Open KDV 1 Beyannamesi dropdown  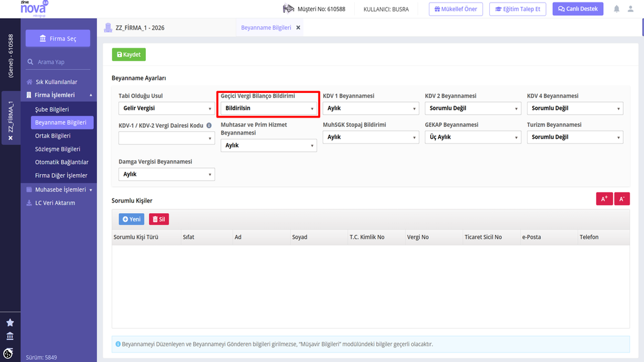point(371,108)
